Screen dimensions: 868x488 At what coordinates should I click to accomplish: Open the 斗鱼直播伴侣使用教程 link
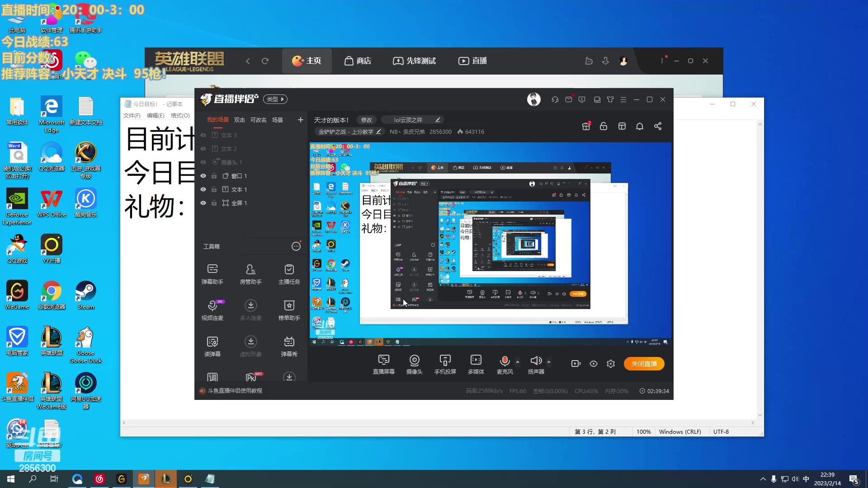click(x=235, y=391)
